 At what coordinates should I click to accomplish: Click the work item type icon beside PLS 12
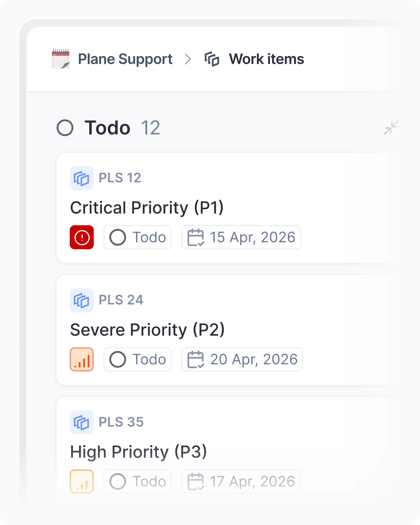(82, 178)
